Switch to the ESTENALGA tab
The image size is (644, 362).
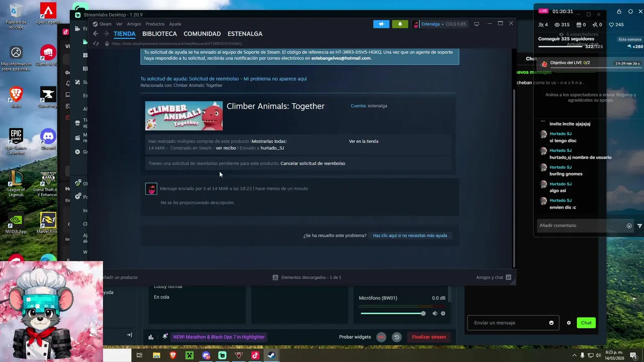(x=245, y=34)
